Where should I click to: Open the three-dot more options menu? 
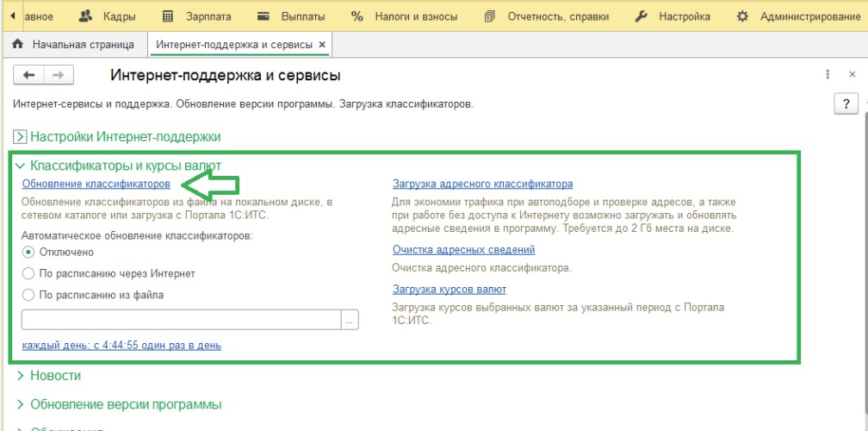tap(828, 75)
